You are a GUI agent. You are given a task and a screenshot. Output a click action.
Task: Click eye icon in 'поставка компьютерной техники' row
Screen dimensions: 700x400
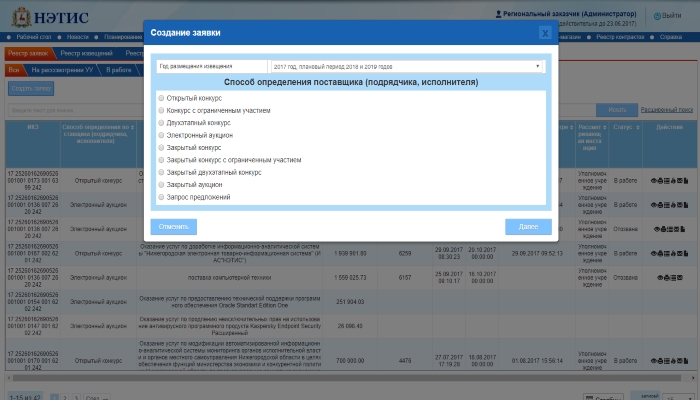[x=660, y=278]
